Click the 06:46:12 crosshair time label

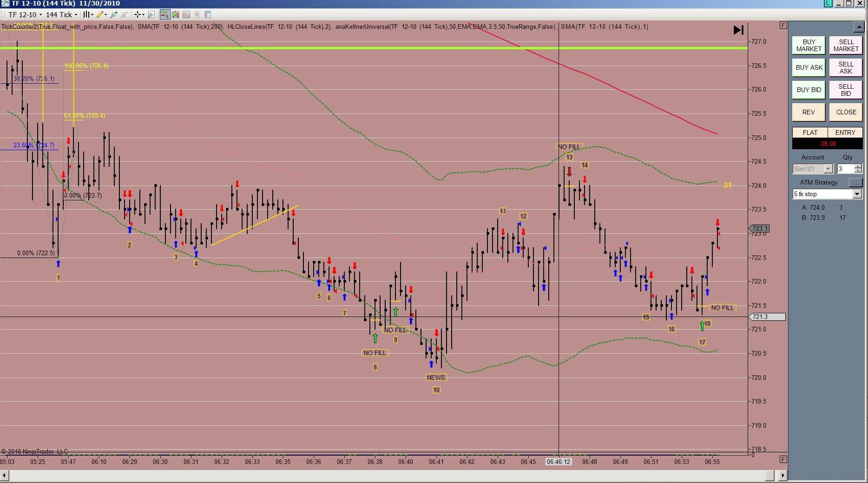pyautogui.click(x=559, y=462)
